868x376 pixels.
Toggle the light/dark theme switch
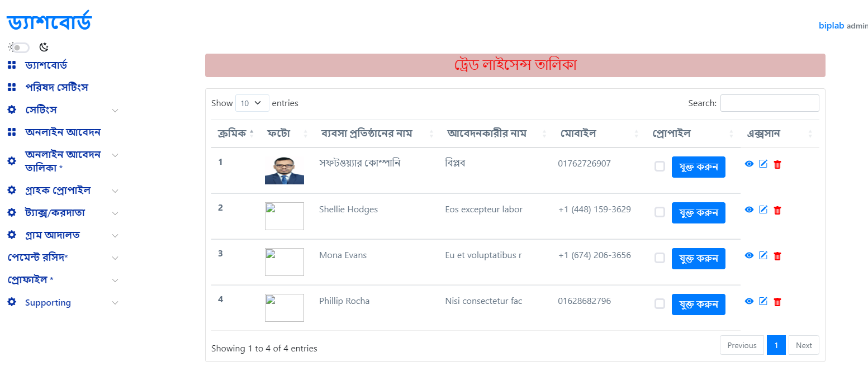pos(21,47)
